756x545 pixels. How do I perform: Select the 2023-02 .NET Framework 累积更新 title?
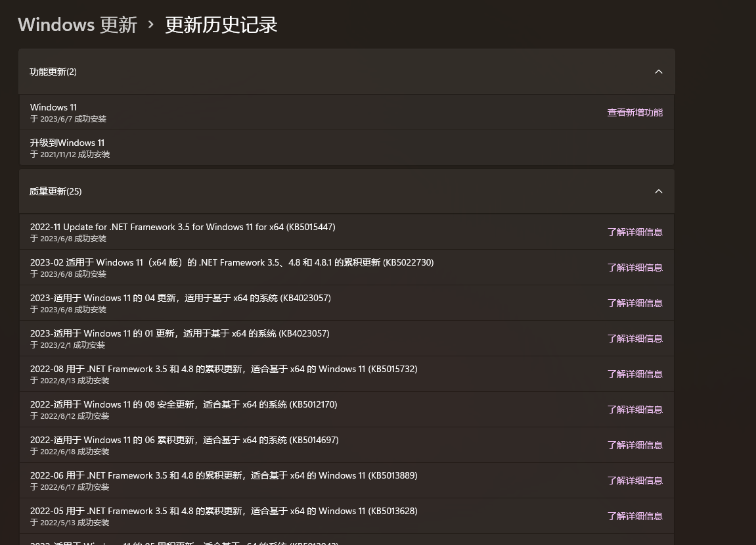point(232,262)
